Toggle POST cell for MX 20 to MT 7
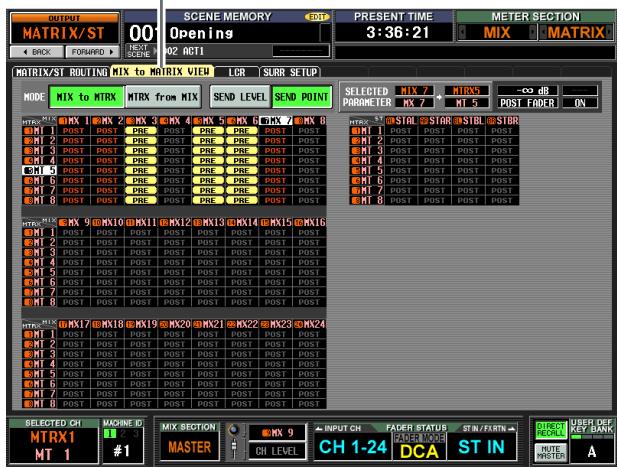This screenshot has height=468, width=617. (x=174, y=394)
